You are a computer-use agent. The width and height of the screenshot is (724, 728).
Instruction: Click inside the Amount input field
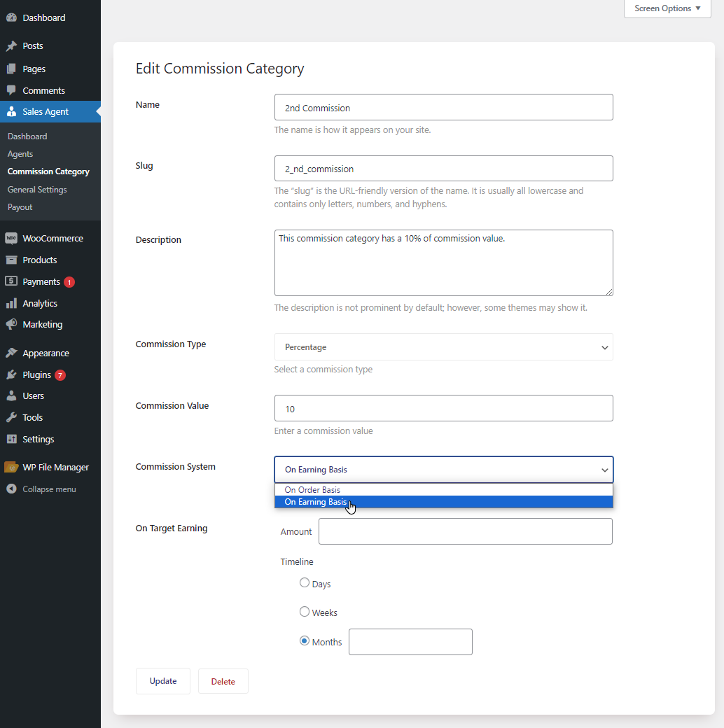pos(465,531)
